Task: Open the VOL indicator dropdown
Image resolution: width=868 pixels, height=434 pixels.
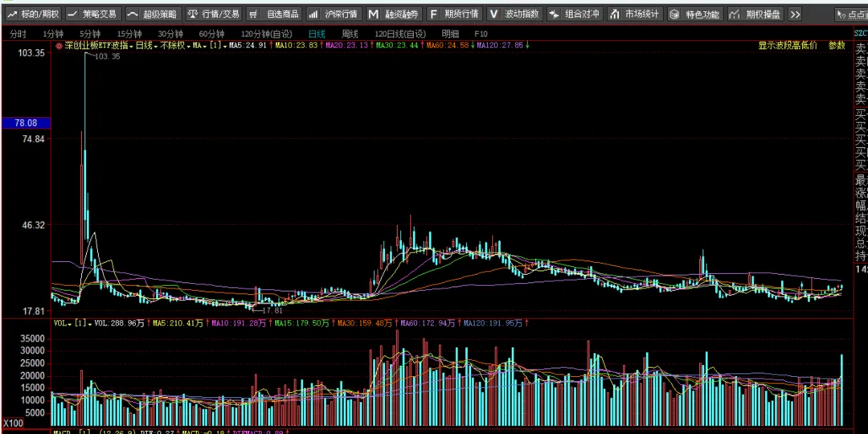Action: click(63, 323)
